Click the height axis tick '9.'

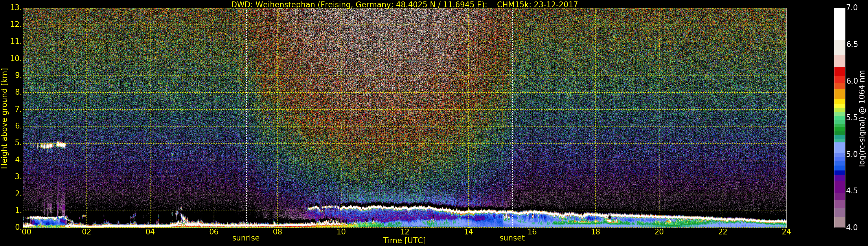pyautogui.click(x=18, y=75)
